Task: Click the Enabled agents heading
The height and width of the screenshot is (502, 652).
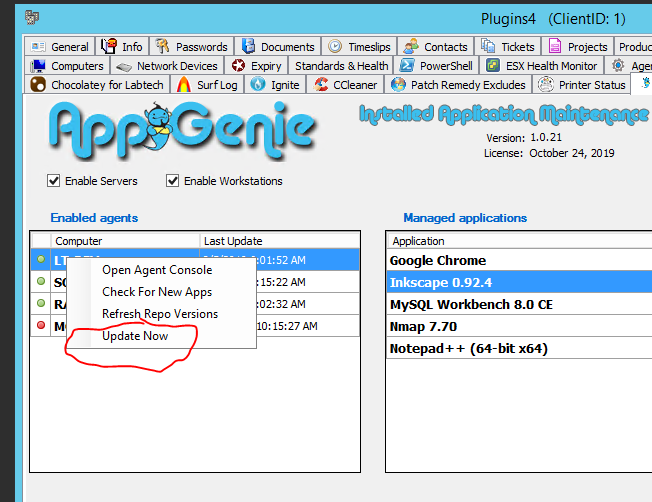Action: (x=94, y=218)
